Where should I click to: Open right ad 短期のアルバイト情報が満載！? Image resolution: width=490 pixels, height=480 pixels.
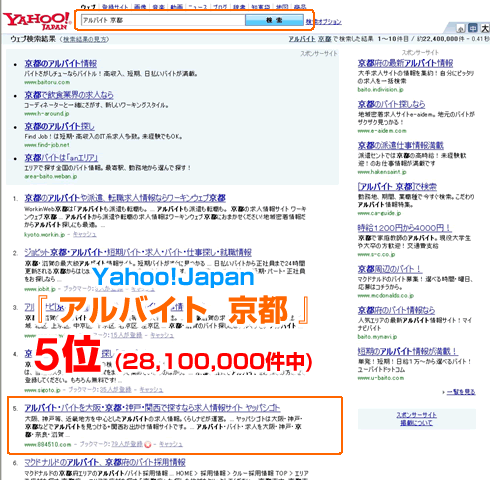[x=407, y=351]
